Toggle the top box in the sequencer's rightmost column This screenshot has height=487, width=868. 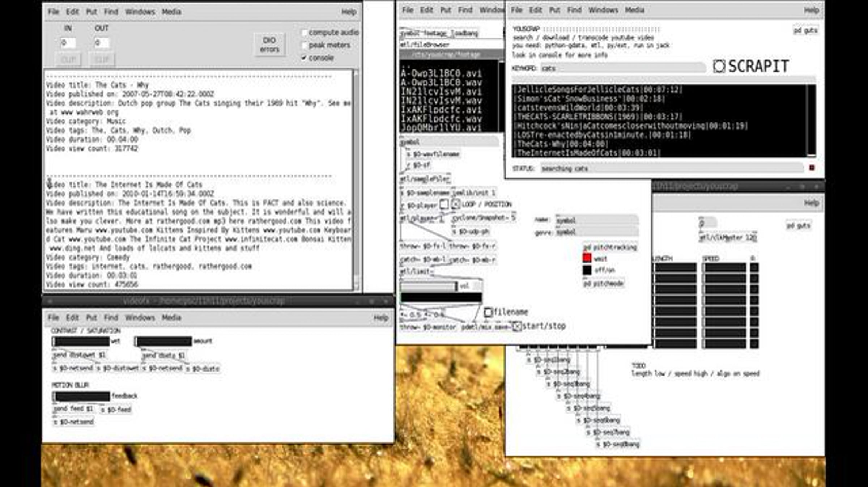[754, 268]
